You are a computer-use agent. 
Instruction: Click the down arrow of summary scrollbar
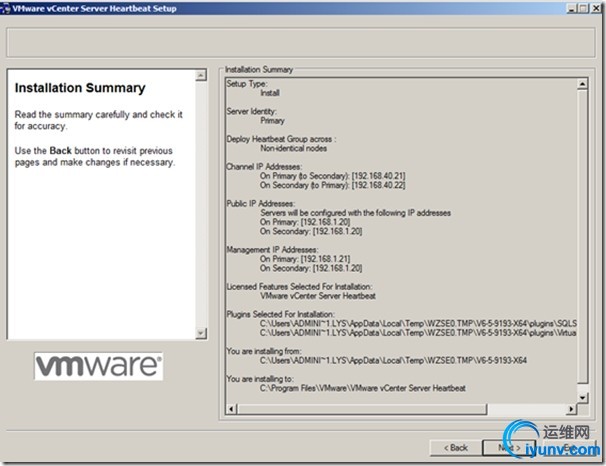click(582, 398)
